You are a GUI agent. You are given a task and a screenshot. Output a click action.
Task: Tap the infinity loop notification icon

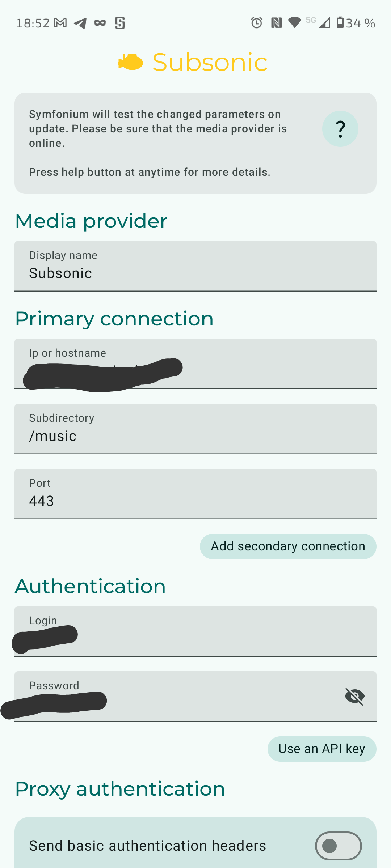(x=100, y=23)
